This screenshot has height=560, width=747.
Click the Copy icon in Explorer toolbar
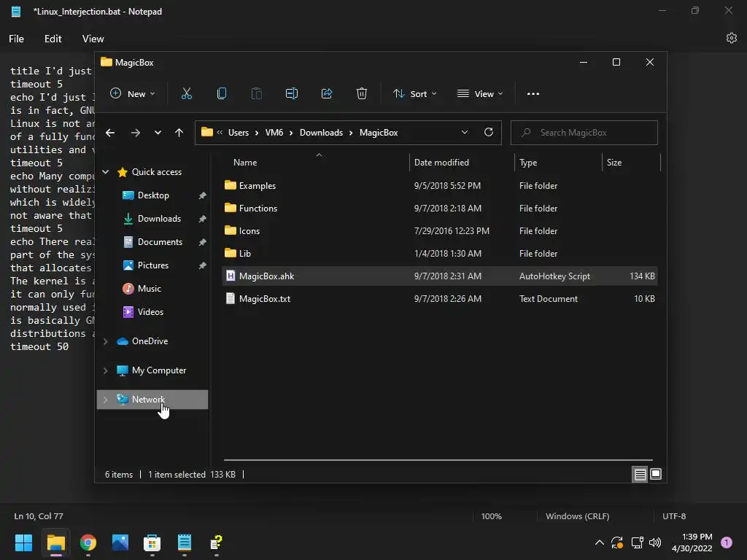point(222,94)
